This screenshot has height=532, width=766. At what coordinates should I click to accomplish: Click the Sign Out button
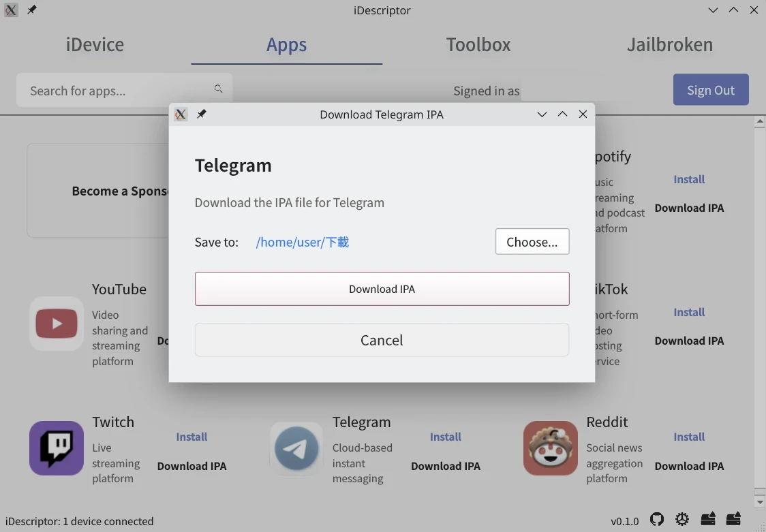click(711, 90)
